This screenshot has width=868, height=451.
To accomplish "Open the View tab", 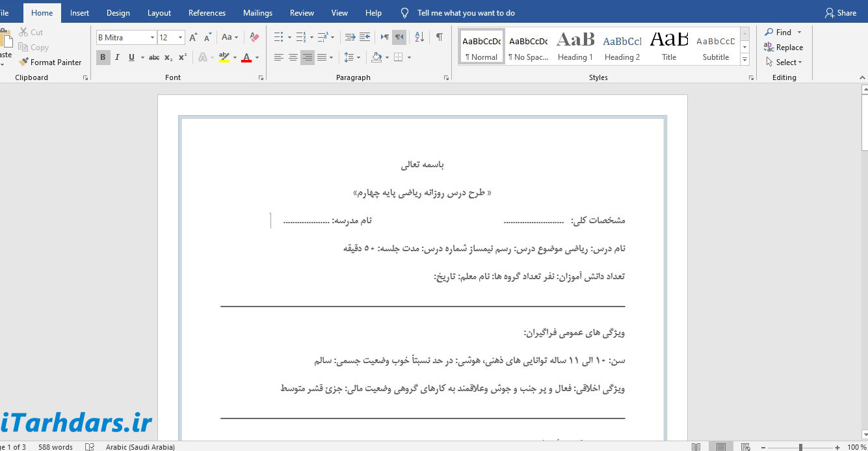I will coord(339,13).
